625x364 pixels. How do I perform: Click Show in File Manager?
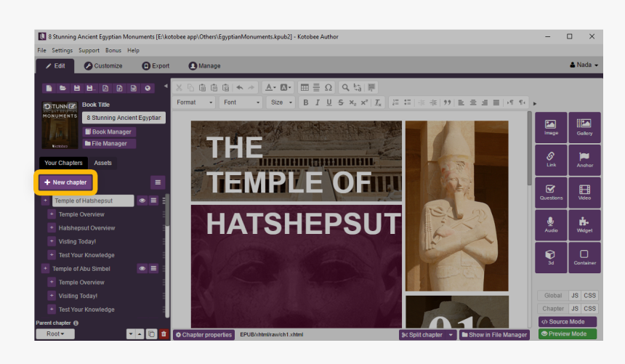(494, 335)
